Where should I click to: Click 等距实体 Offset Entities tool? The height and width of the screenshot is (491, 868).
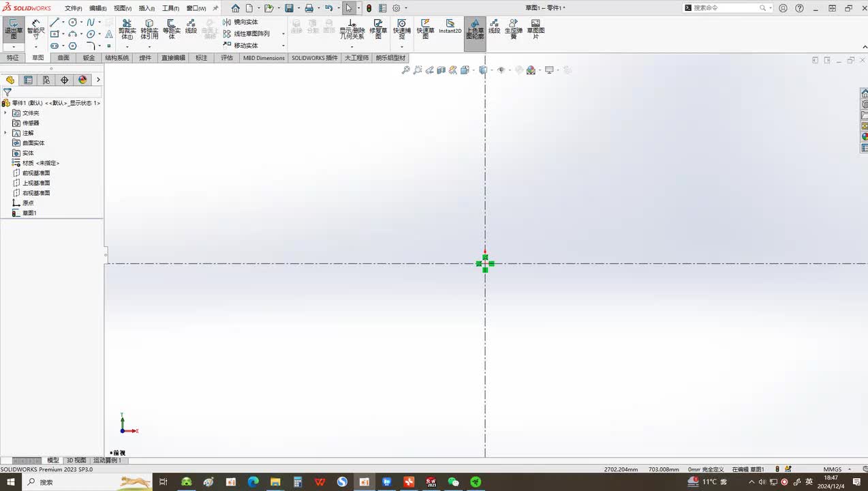(x=172, y=29)
